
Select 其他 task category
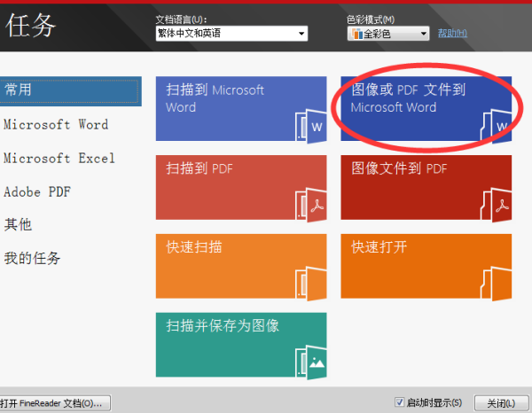(x=18, y=225)
